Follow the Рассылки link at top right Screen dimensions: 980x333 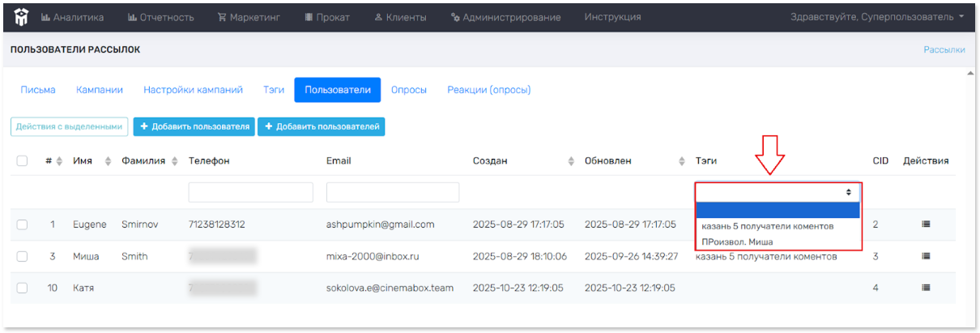point(944,49)
